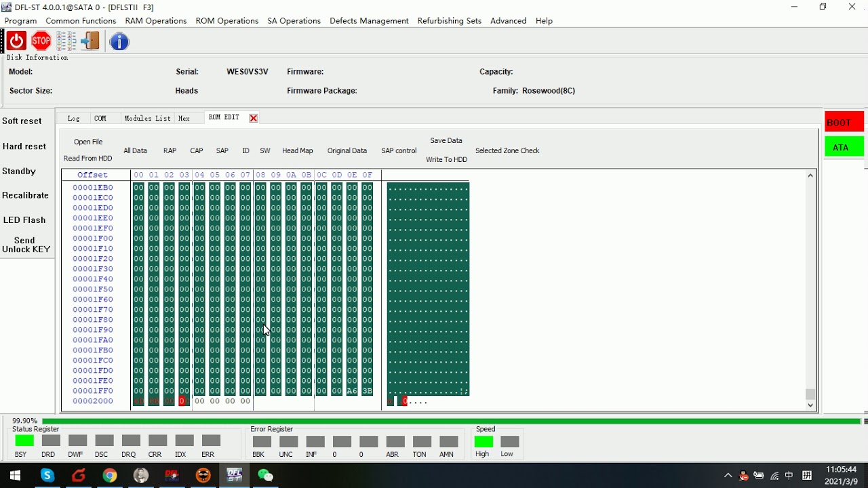Click the A6 byte in row 00001FF0
This screenshot has width=868, height=488.
tap(352, 390)
